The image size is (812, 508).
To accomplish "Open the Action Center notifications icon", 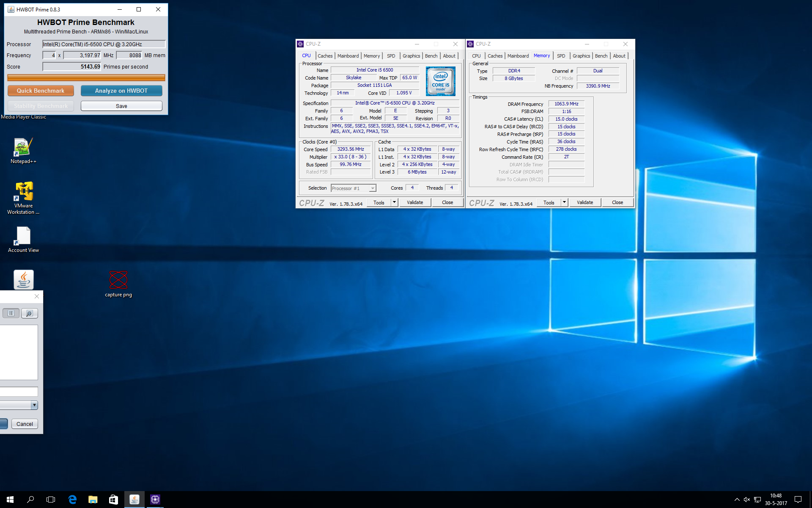I will [x=798, y=500].
